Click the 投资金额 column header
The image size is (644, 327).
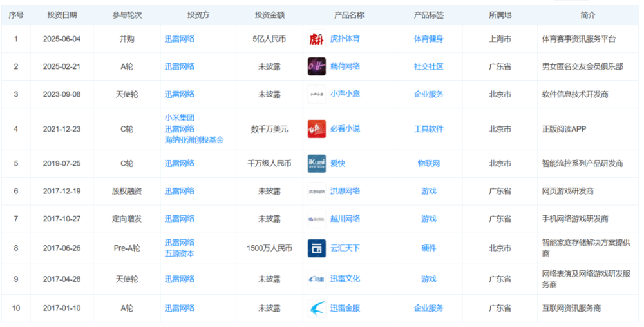(x=269, y=15)
